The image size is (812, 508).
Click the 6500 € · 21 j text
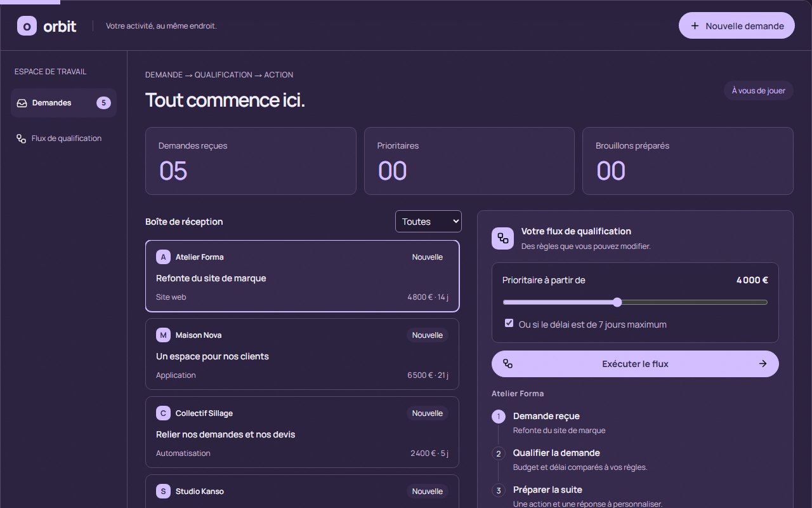(x=428, y=375)
